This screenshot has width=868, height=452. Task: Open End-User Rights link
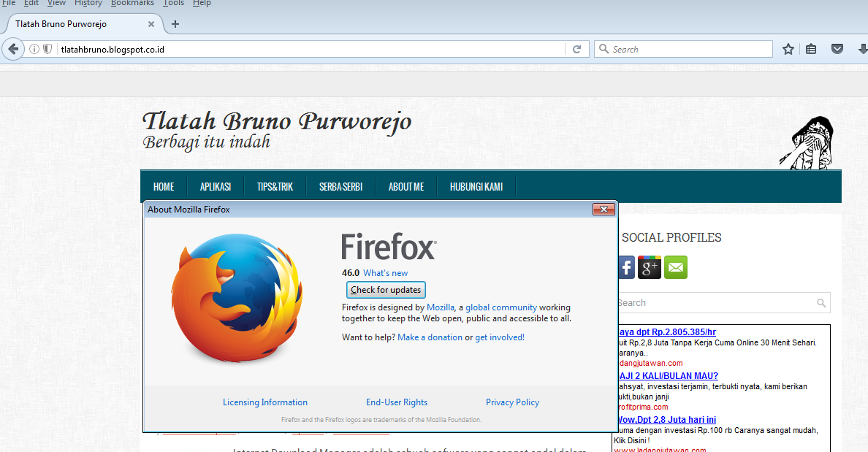point(396,402)
